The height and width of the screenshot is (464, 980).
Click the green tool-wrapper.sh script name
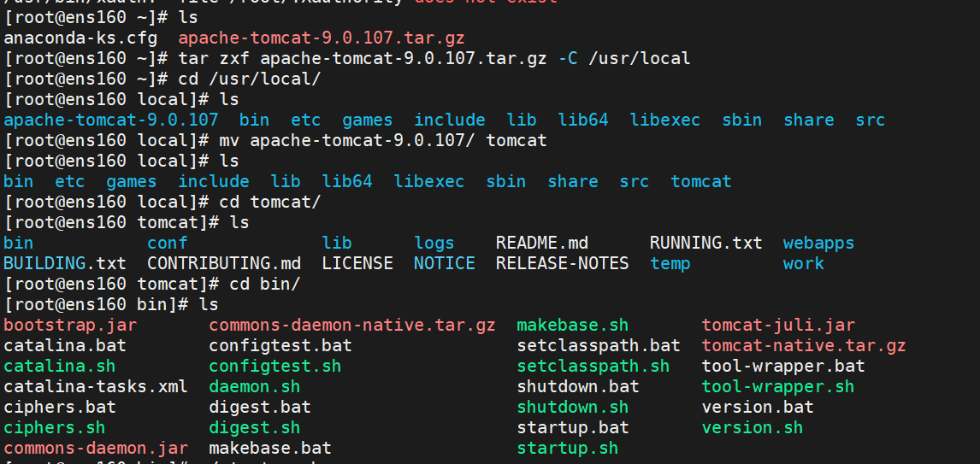[777, 386]
